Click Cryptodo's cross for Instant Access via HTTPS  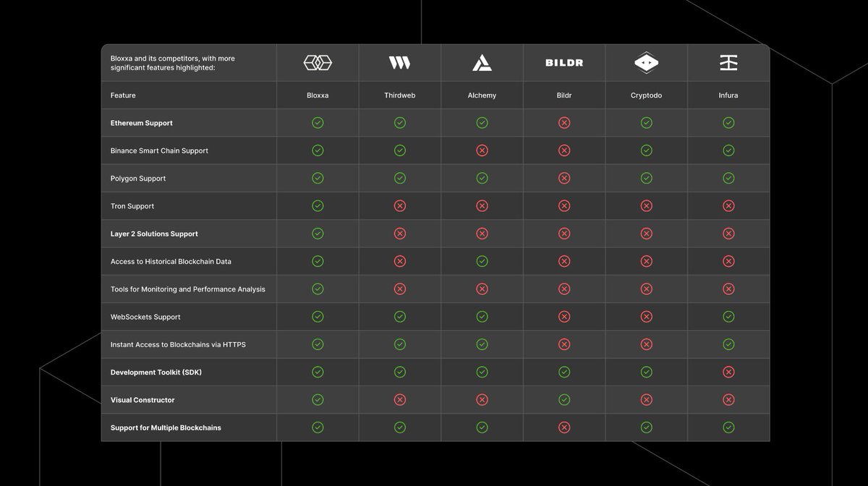[x=647, y=344]
